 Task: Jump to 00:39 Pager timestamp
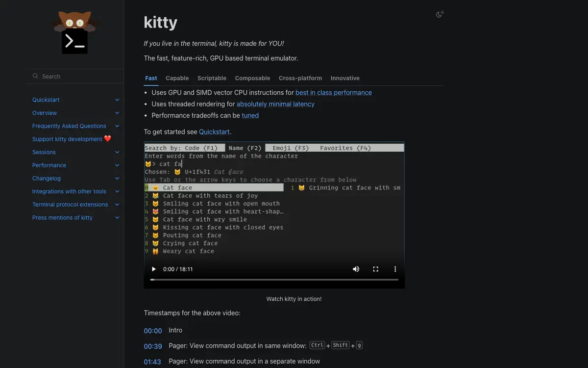(153, 346)
